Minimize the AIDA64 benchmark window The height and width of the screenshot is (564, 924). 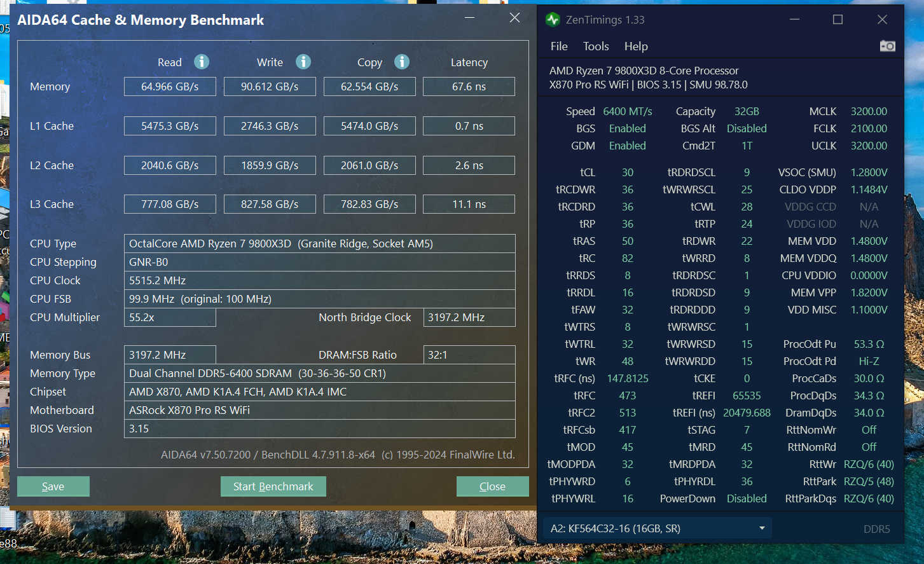(x=469, y=18)
